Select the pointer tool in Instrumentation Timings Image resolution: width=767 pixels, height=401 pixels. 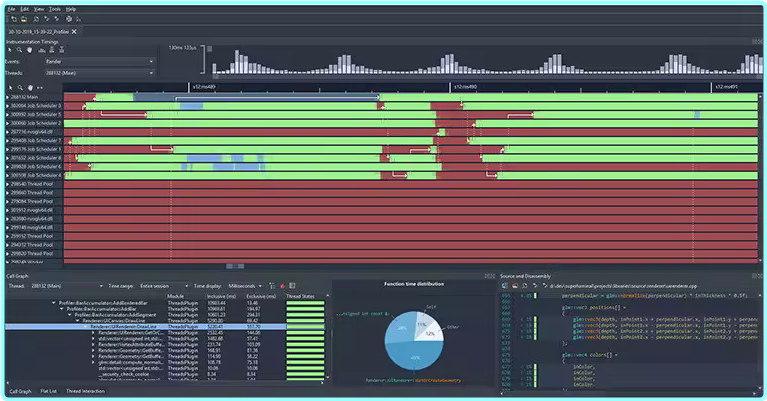(9, 49)
